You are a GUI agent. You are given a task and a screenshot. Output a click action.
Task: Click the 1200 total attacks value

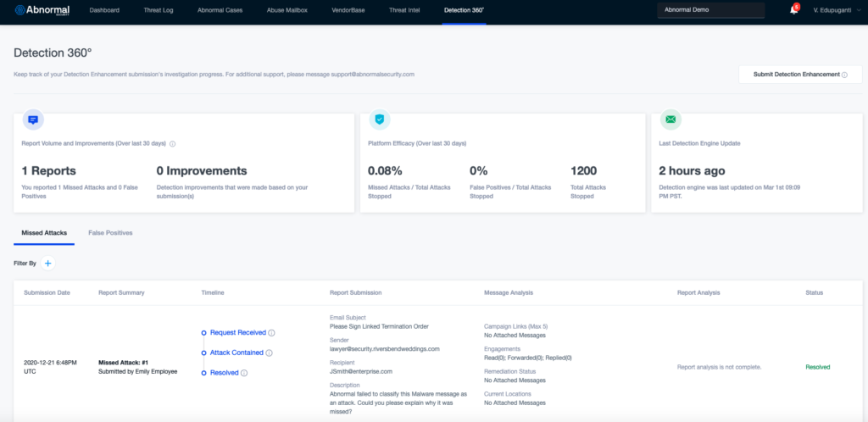pos(584,171)
